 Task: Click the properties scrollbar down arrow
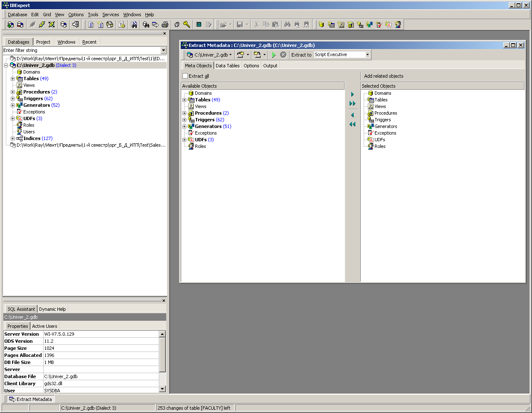[x=163, y=389]
